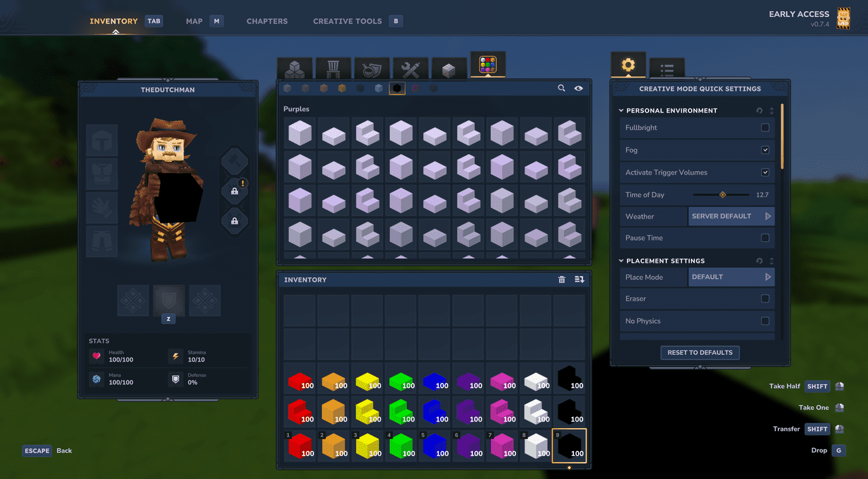Open the wrench and pencil tools category
Image resolution: width=868 pixels, height=479 pixels.
coord(410,69)
